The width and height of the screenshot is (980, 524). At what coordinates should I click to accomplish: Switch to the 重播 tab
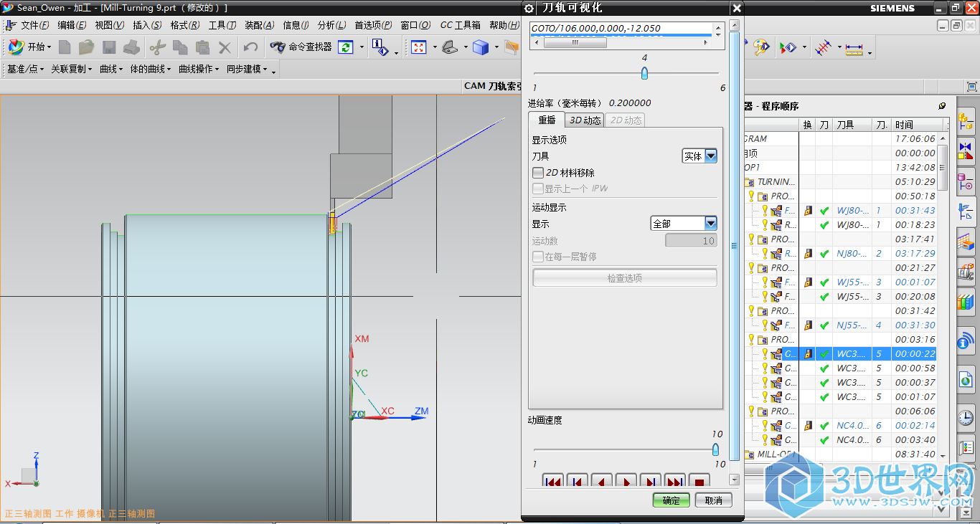(547, 120)
